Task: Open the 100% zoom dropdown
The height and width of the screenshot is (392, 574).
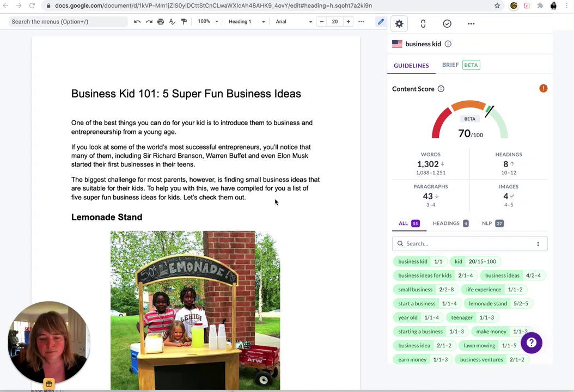Action: pos(207,22)
